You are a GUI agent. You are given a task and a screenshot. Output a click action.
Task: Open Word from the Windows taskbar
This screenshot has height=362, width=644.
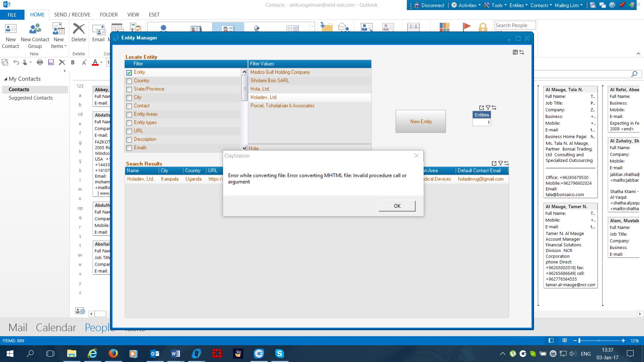coord(175,353)
